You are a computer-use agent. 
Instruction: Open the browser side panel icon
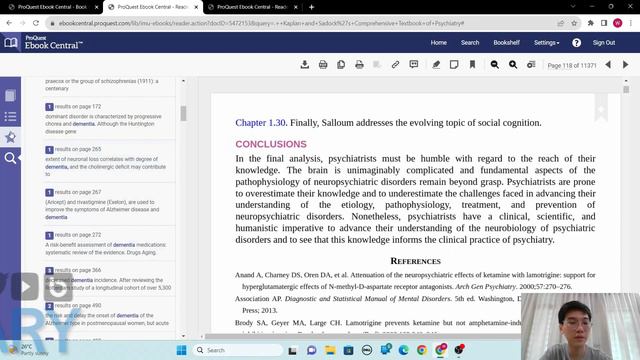pos(604,23)
